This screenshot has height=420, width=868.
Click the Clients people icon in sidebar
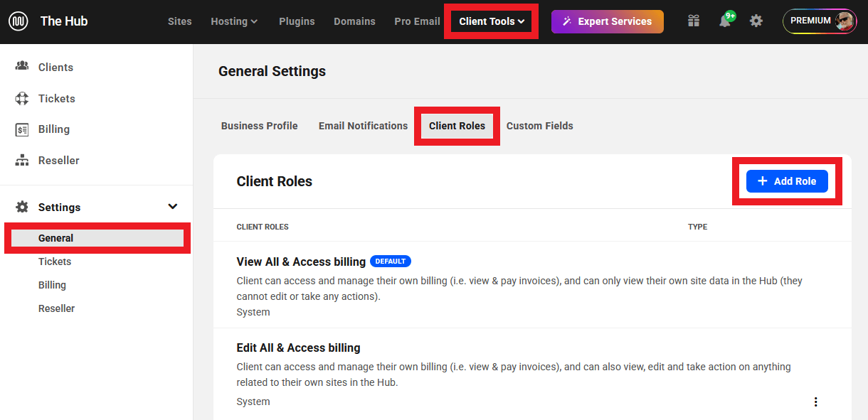[x=22, y=67]
